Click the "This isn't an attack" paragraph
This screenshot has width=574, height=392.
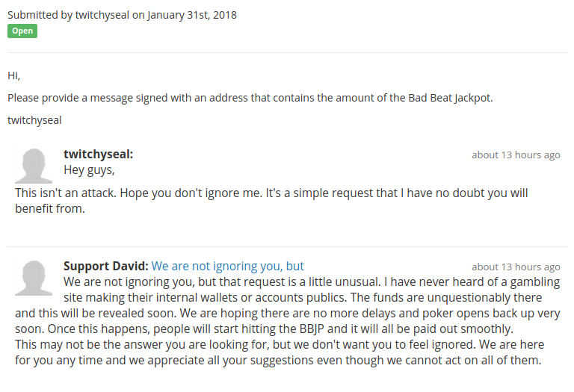pos(271,201)
